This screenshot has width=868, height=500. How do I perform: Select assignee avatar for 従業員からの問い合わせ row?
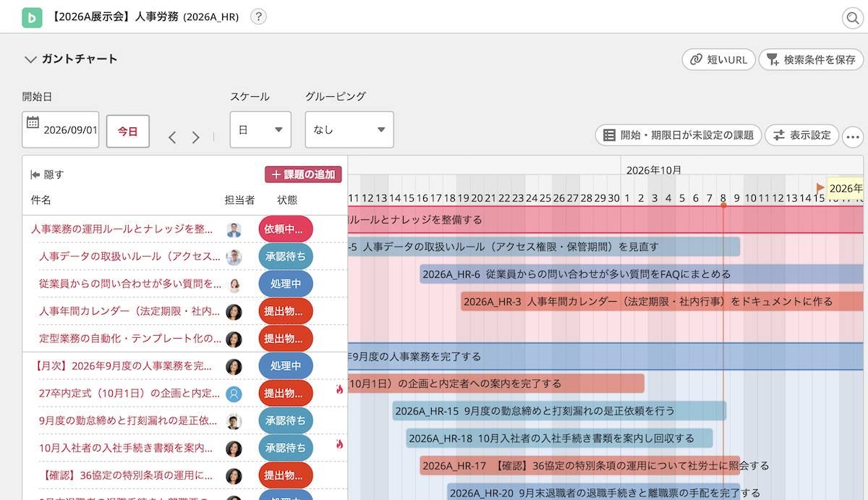pos(234,284)
